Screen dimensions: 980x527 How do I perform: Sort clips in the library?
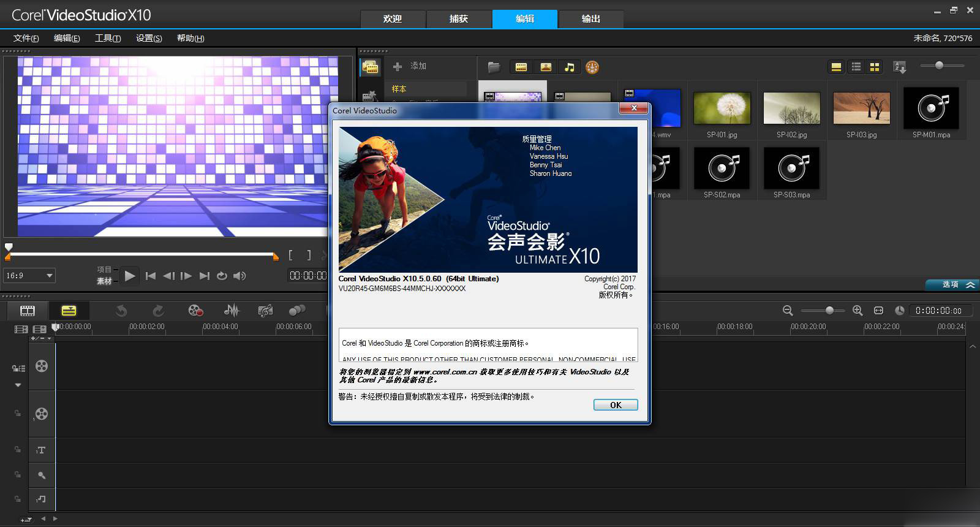click(x=900, y=67)
